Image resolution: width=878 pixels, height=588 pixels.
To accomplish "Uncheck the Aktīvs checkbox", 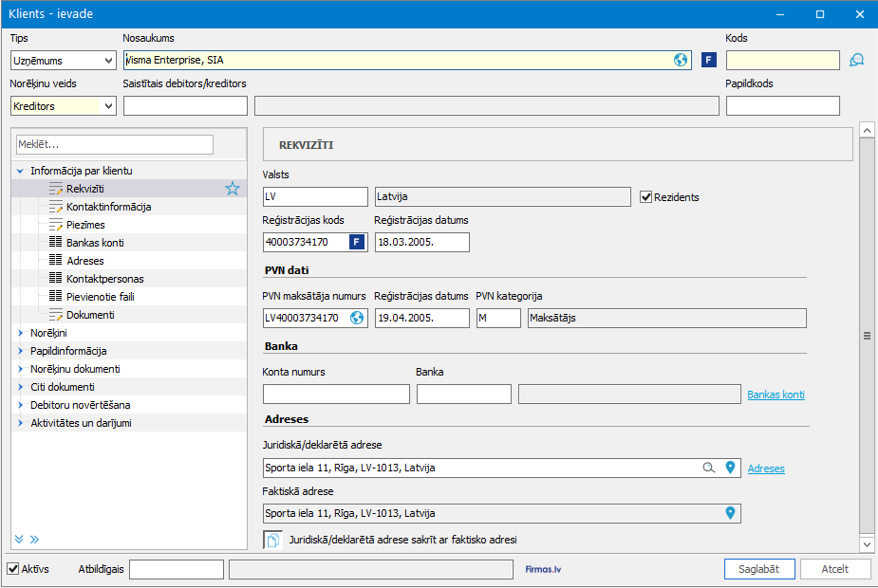I will [x=13, y=569].
